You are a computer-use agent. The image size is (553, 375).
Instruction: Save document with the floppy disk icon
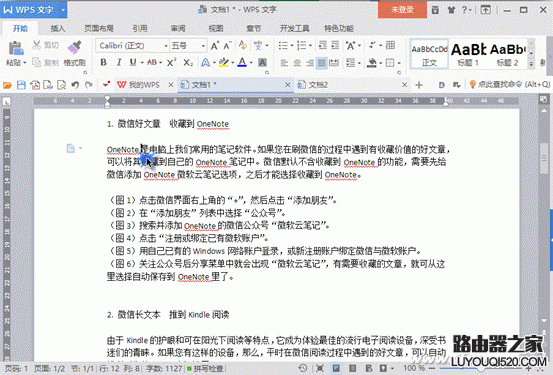(21, 85)
